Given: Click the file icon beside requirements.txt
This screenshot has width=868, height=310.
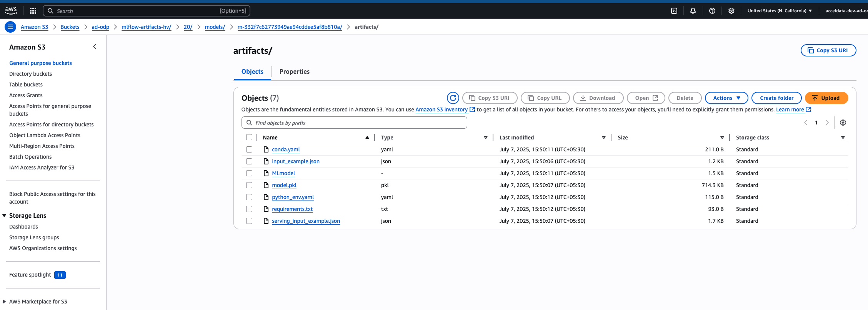Looking at the screenshot, I should tap(266, 209).
